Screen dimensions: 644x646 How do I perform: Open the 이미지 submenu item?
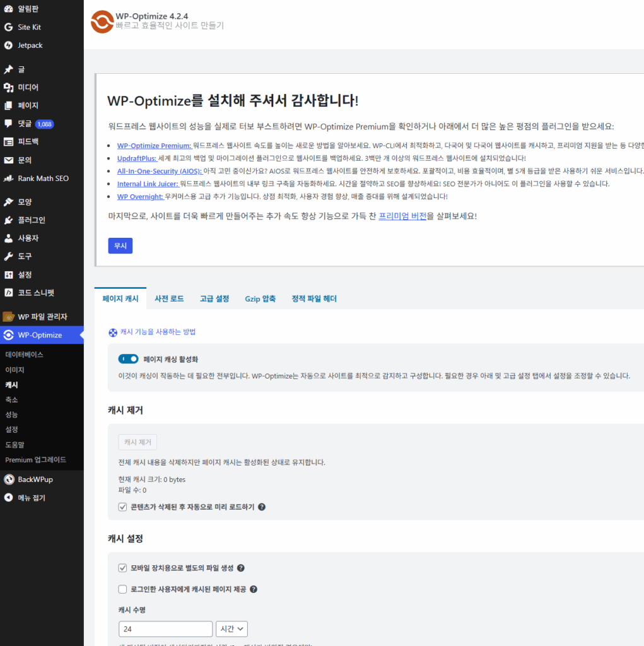click(15, 370)
